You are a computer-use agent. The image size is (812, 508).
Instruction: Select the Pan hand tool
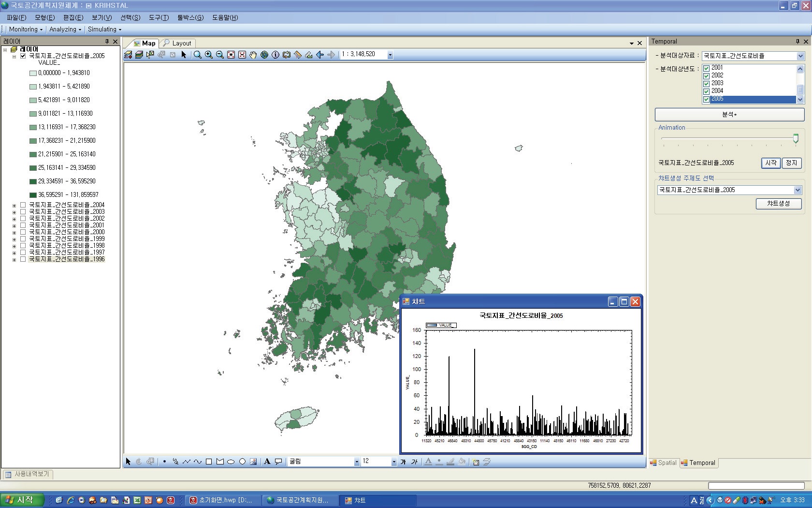[x=253, y=55]
